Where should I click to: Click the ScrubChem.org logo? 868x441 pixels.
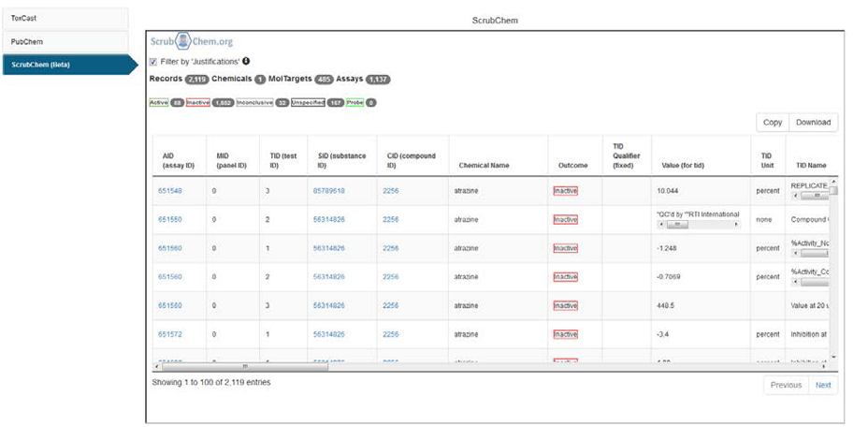(192, 41)
